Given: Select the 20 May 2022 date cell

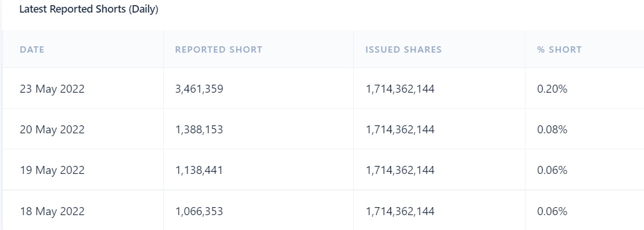Looking at the screenshot, I should 52,130.
